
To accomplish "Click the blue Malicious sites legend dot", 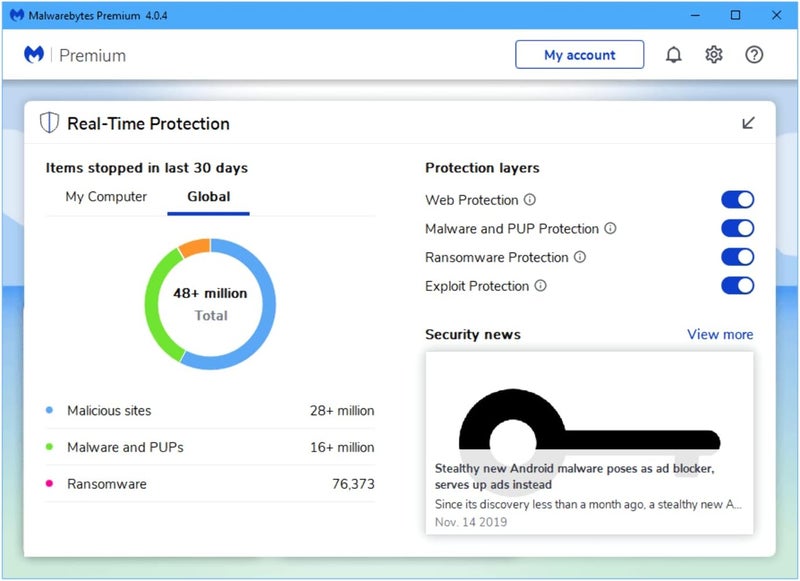I will click(49, 410).
